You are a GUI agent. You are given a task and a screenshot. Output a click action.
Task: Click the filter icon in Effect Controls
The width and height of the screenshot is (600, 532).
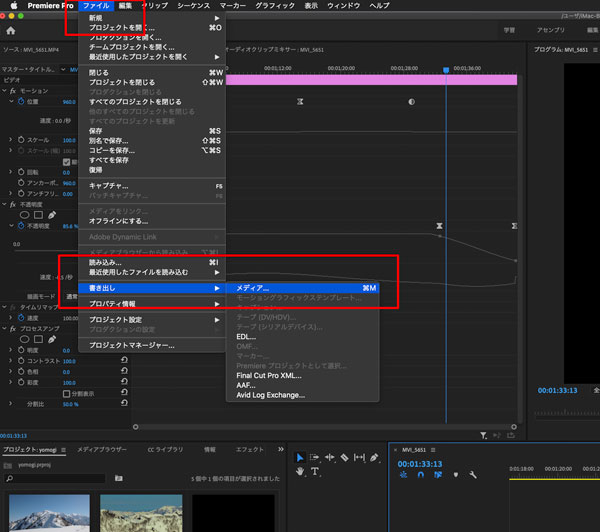[x=484, y=436]
